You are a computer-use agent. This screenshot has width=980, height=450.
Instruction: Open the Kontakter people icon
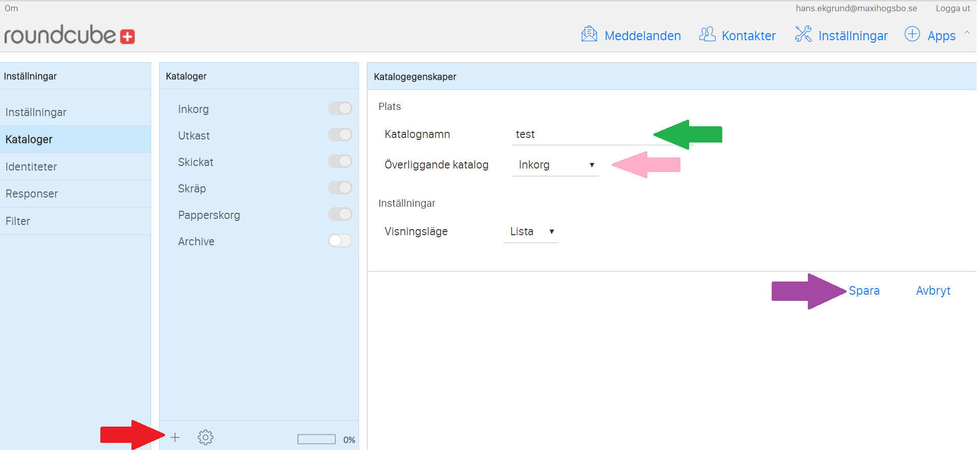[x=707, y=34]
